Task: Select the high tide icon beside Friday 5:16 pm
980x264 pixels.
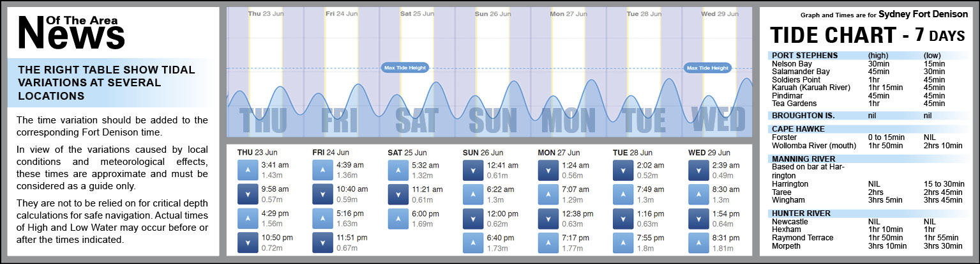Action: point(323,219)
